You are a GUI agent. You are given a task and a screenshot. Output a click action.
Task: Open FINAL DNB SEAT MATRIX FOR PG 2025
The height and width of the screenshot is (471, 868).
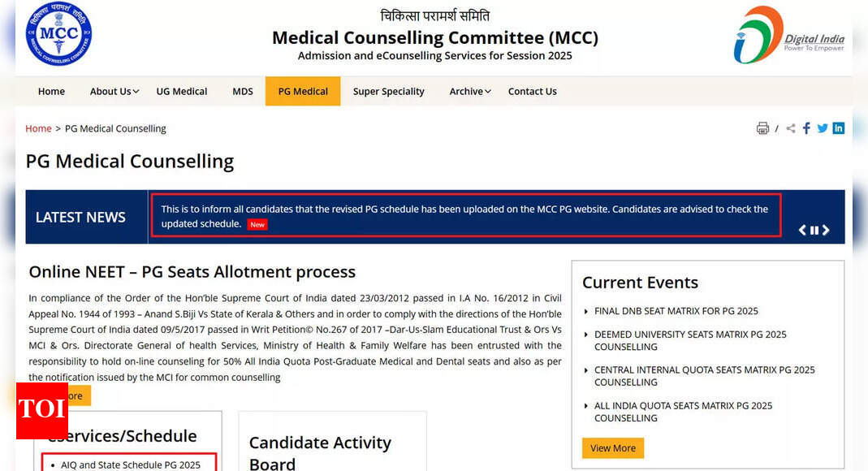pos(678,310)
